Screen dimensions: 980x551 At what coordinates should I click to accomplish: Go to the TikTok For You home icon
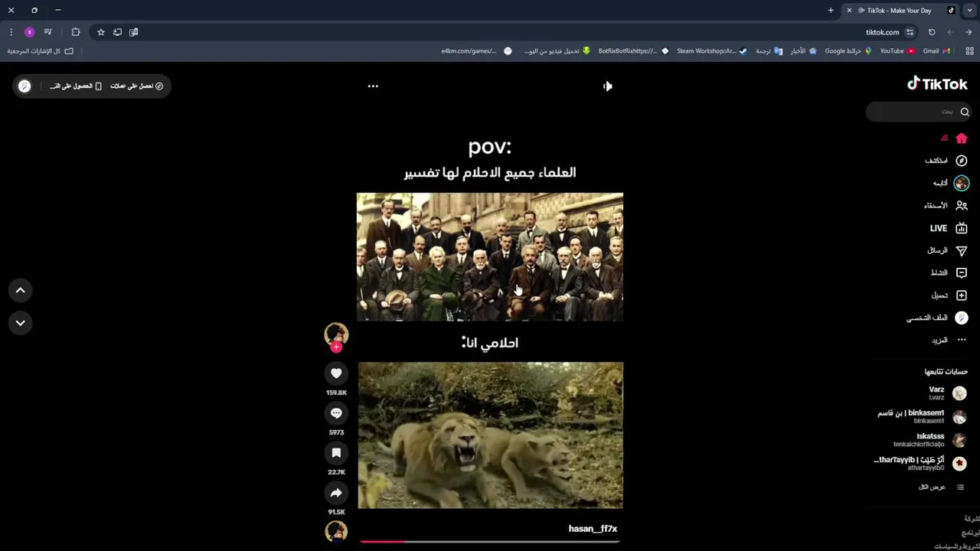pos(962,139)
